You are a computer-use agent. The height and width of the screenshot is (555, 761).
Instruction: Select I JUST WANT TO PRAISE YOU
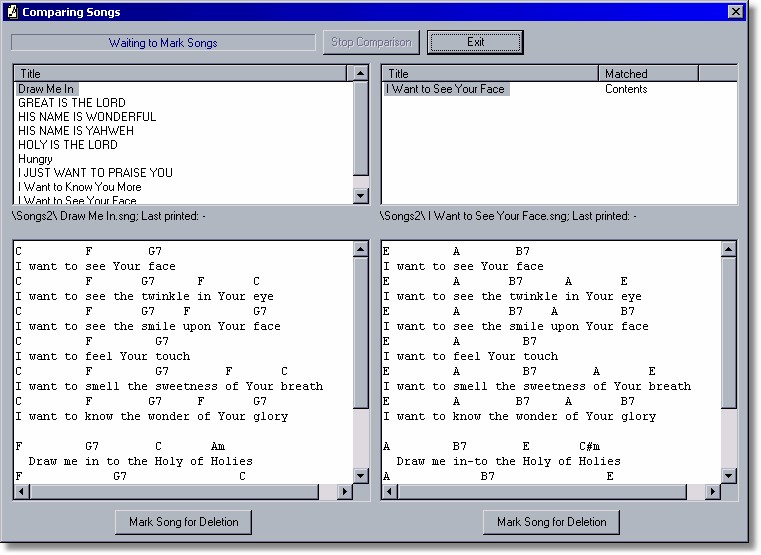pyautogui.click(x=95, y=173)
